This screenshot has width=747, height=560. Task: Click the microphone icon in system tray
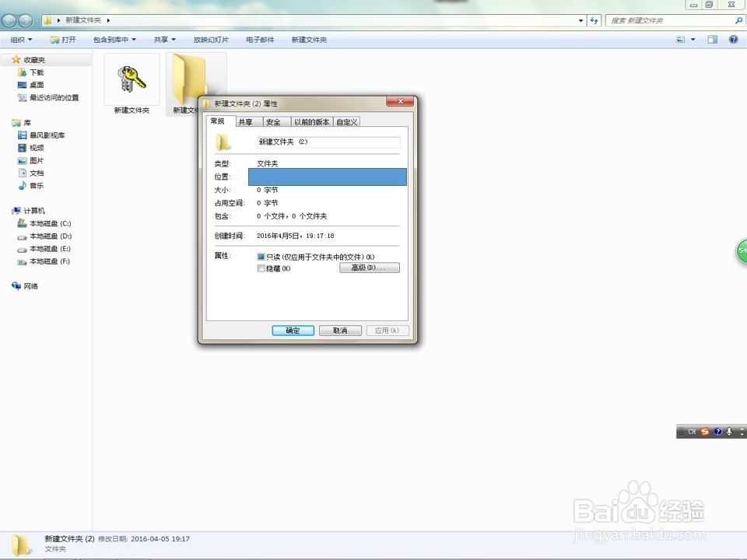[729, 431]
